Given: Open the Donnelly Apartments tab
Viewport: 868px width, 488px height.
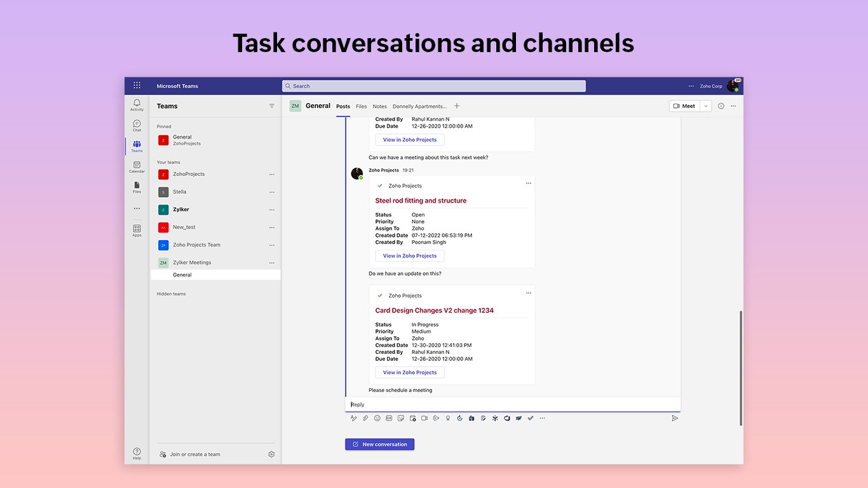Looking at the screenshot, I should coord(419,106).
